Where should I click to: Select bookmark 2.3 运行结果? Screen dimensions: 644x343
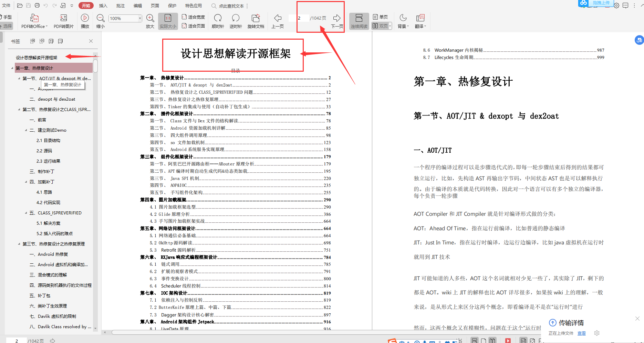click(x=48, y=161)
